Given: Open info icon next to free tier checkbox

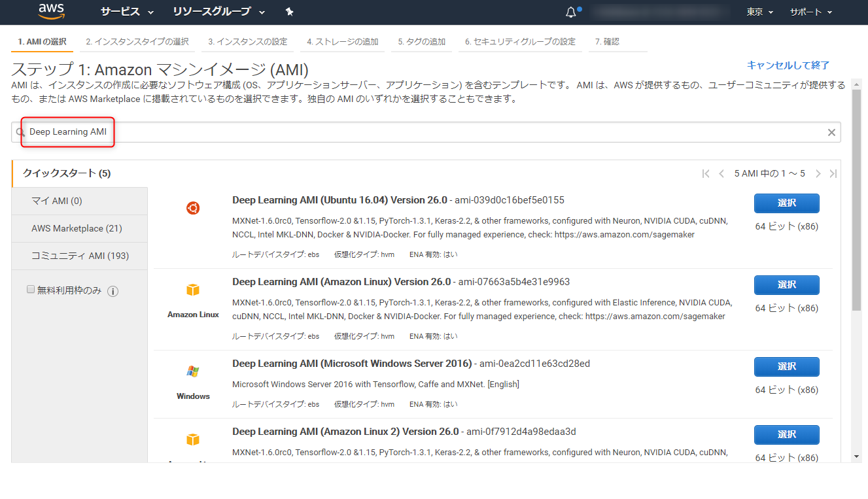Looking at the screenshot, I should pyautogui.click(x=113, y=291).
